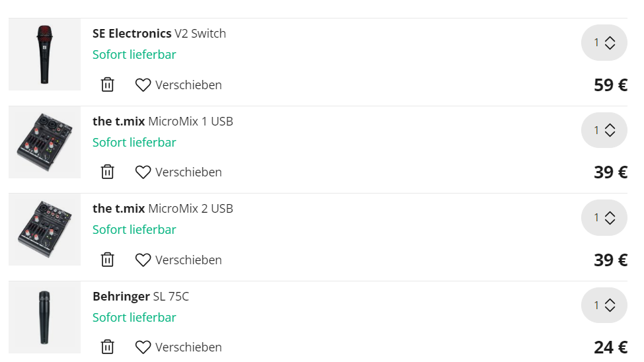644x362 pixels.
Task: Click trash icon for MicroMix 1 USB
Action: point(108,172)
